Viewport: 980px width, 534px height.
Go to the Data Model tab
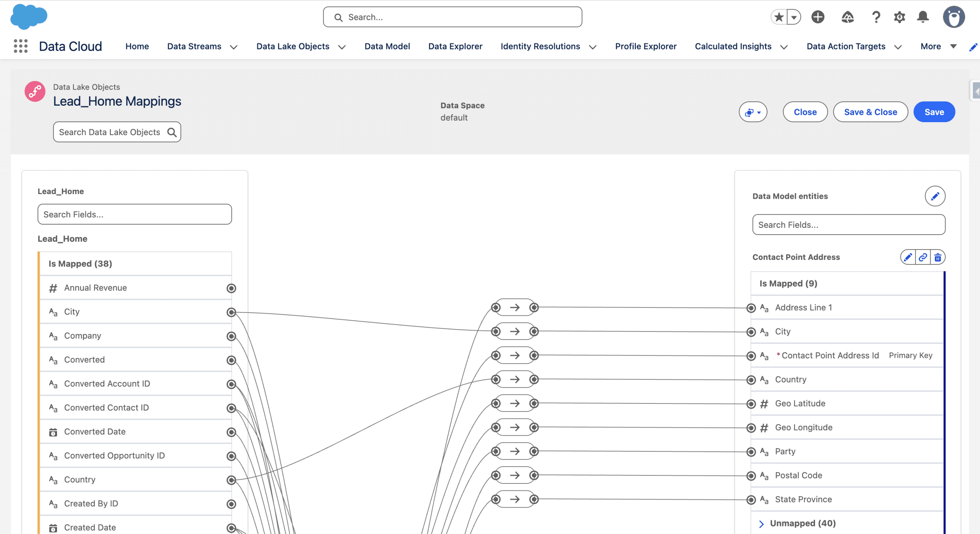387,46
